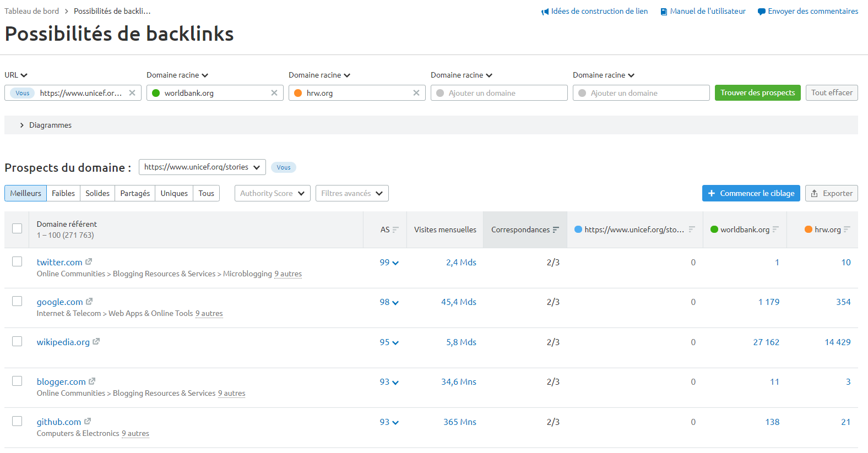Sort by worldbank.org column icon
This screenshot has width=868, height=453.
pos(775,230)
